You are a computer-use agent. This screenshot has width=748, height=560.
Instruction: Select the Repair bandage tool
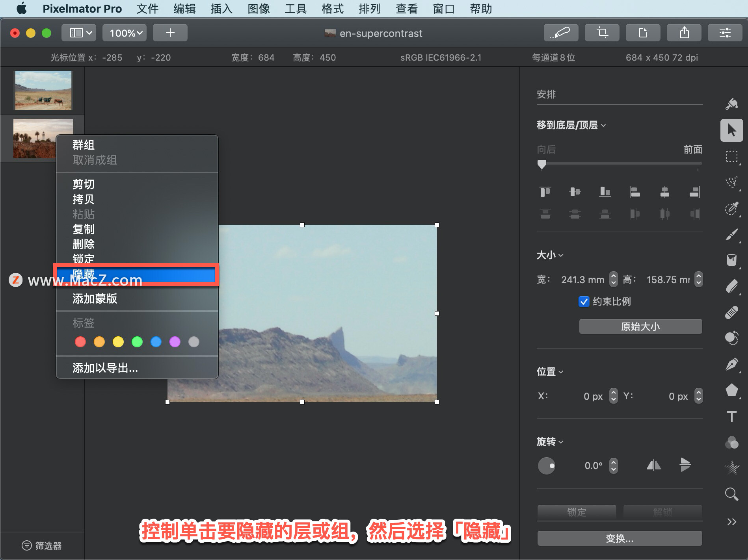pyautogui.click(x=731, y=312)
